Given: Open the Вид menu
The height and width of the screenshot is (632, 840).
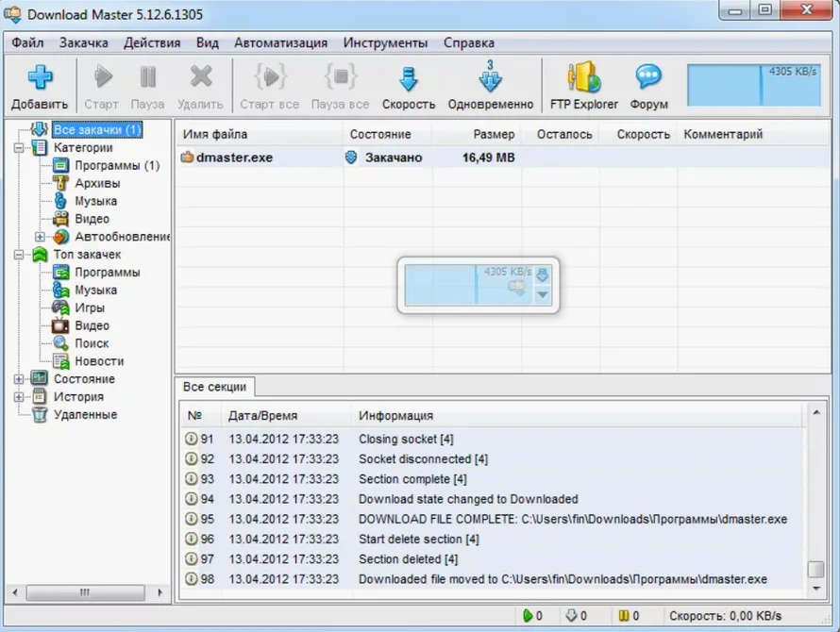Looking at the screenshot, I should click(208, 42).
